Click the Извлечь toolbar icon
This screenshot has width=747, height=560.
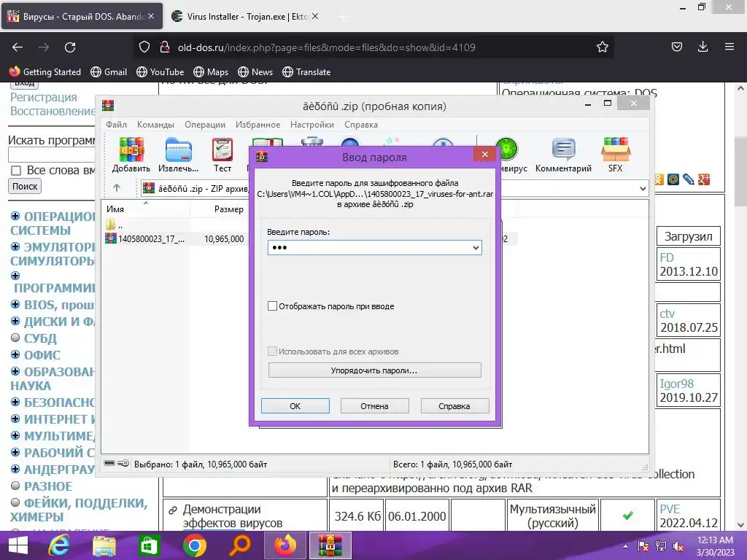tap(178, 155)
